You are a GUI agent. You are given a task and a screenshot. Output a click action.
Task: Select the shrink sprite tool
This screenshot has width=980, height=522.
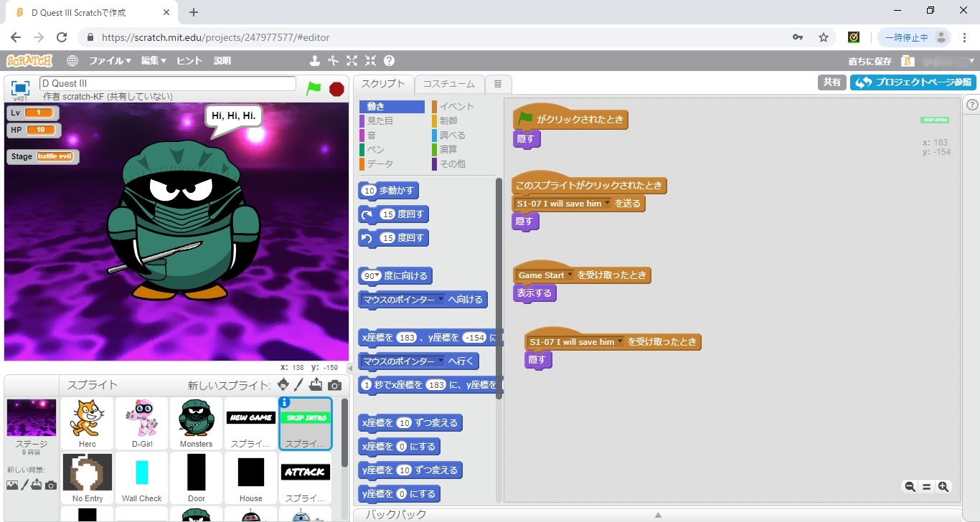(370, 61)
